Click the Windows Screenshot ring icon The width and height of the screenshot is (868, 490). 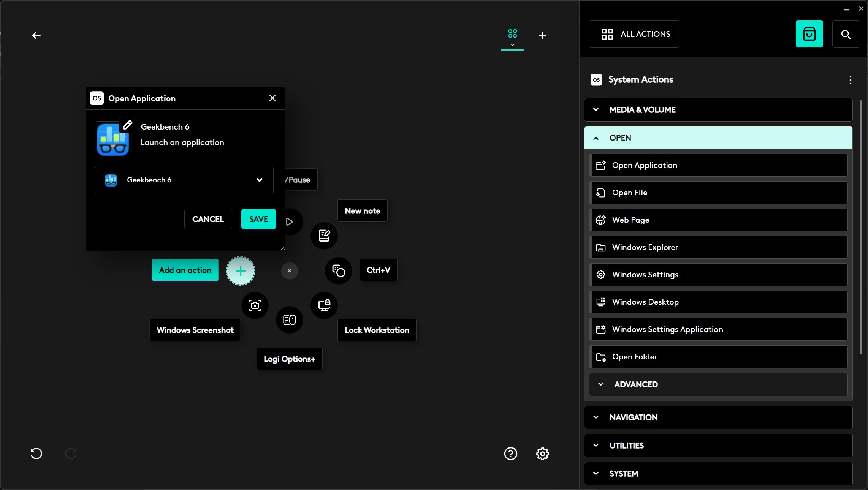tap(255, 305)
